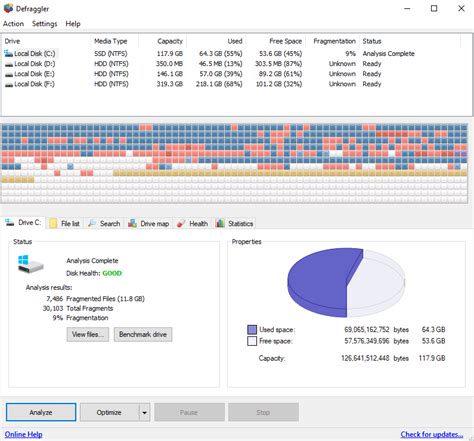Sort by the Capacity column header
Screen dimensions: 474x441
(163, 41)
